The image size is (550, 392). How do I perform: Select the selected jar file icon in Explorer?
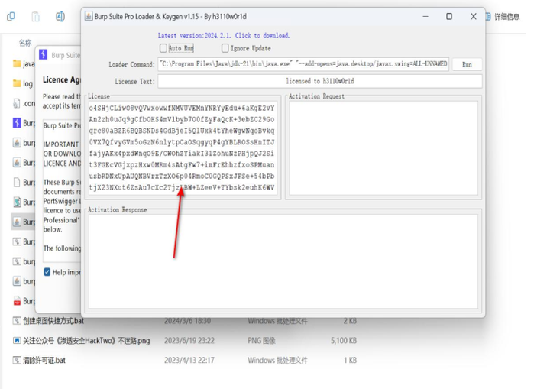[17, 222]
